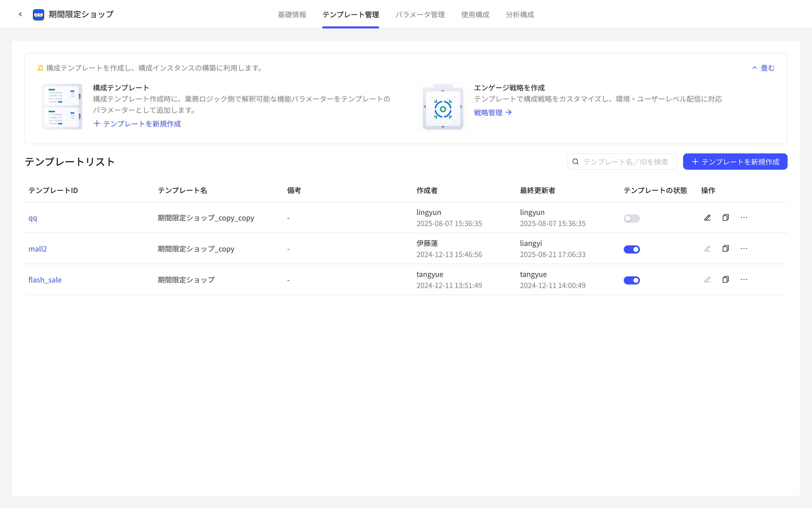Click template name 期間限定ショップ_copy_copy
Screen dimensions: 812x508
(206, 218)
